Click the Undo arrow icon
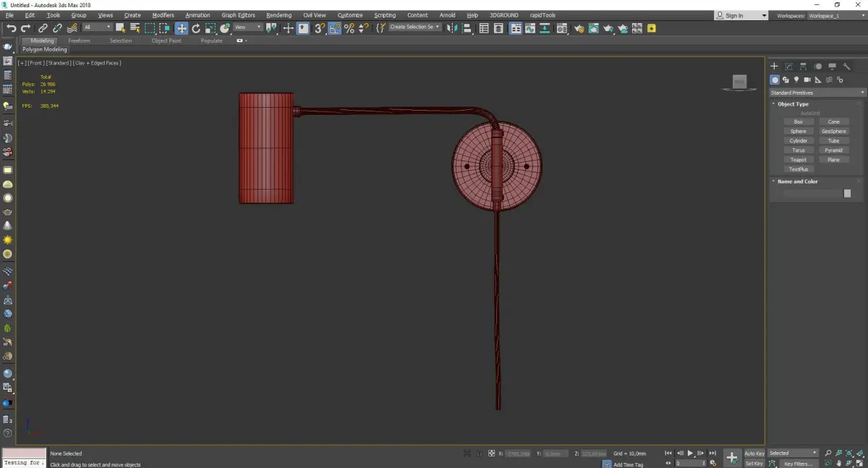 [11, 28]
